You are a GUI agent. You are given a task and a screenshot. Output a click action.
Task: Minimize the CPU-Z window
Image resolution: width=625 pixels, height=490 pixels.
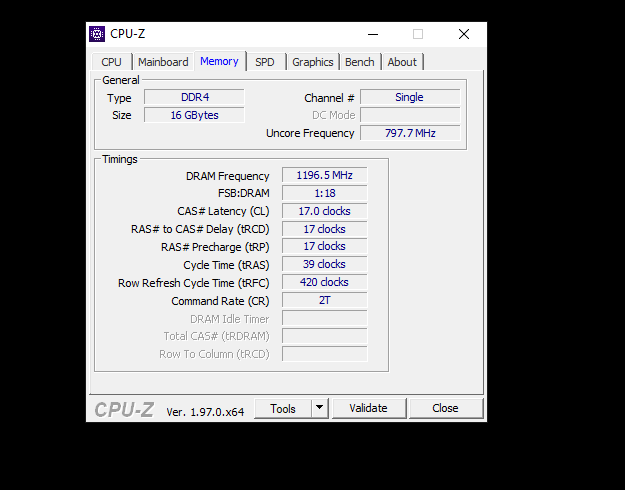(x=373, y=34)
